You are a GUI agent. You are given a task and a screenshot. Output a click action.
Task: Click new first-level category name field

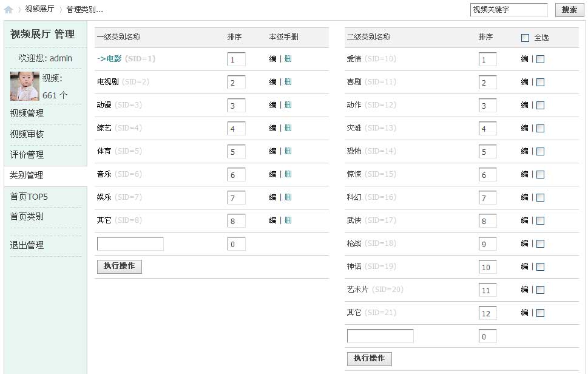tap(130, 244)
